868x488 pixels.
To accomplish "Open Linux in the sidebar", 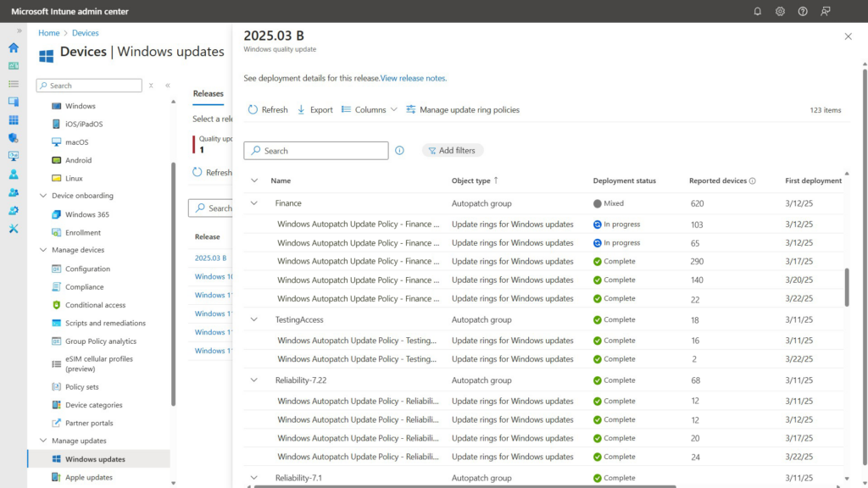I will pyautogui.click(x=75, y=178).
